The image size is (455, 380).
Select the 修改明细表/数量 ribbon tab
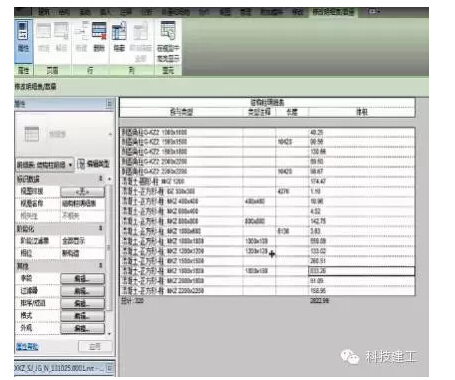(332, 12)
